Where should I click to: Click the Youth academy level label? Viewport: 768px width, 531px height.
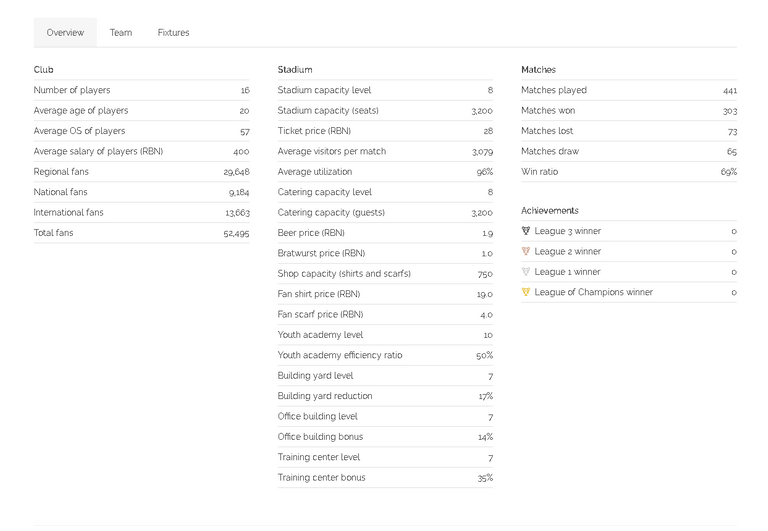coord(320,335)
